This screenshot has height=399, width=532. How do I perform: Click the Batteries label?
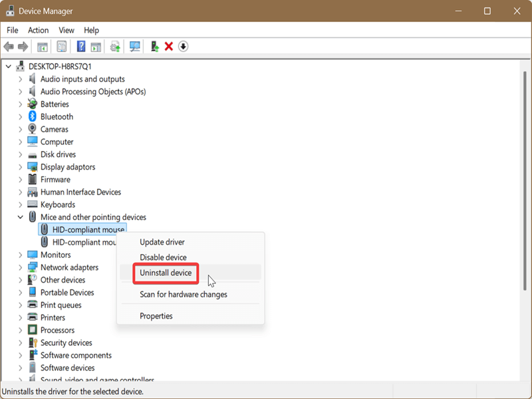(x=55, y=104)
